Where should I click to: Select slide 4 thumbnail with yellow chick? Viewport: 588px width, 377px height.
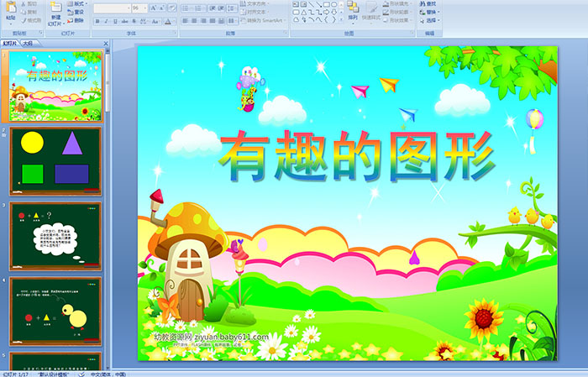tap(55, 311)
